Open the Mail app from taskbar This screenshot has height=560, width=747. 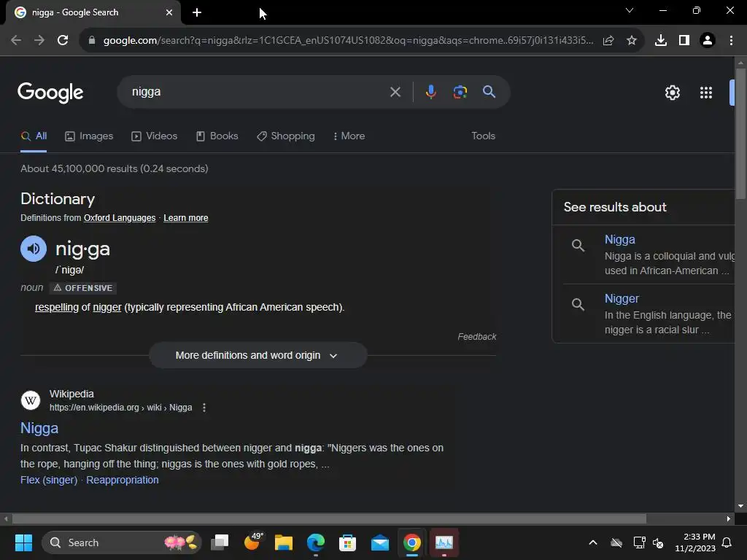point(379,542)
